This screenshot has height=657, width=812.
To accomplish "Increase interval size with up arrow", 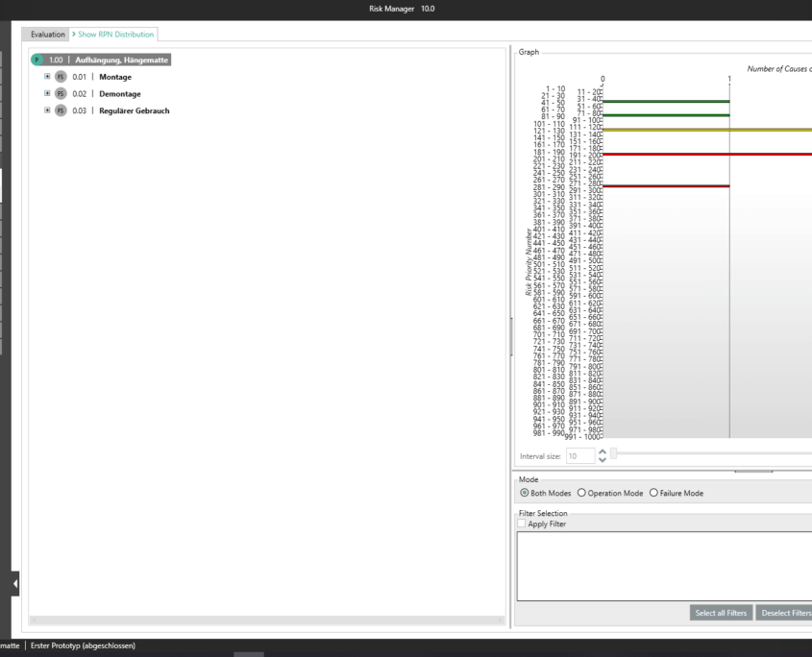I will [x=603, y=451].
